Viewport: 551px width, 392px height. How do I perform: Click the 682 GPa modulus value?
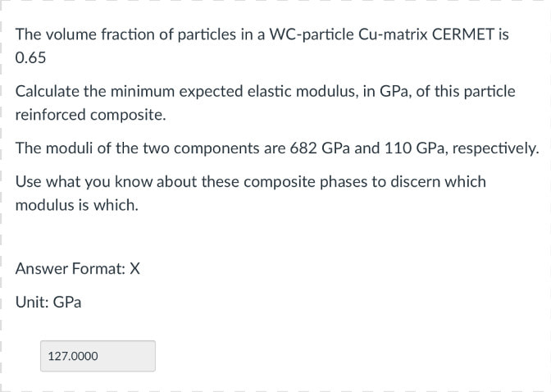point(320,148)
